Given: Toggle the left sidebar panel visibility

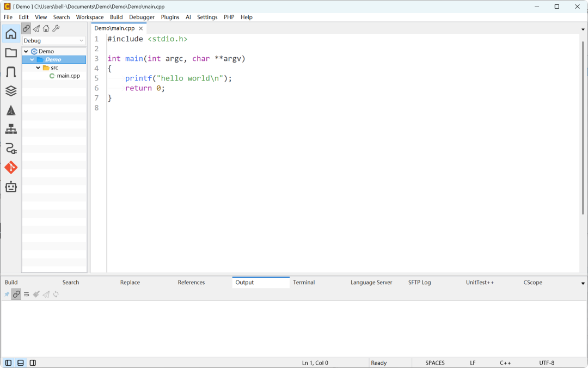Looking at the screenshot, I should 8,363.
